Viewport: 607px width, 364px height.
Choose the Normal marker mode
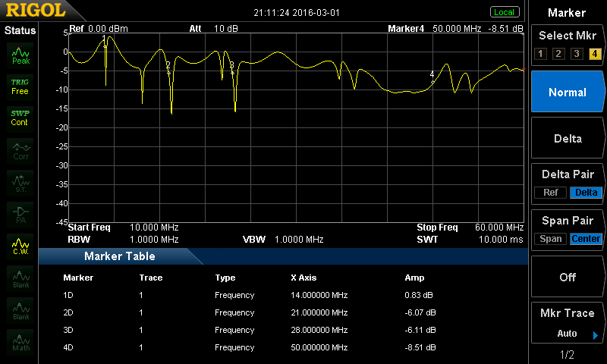tap(567, 93)
